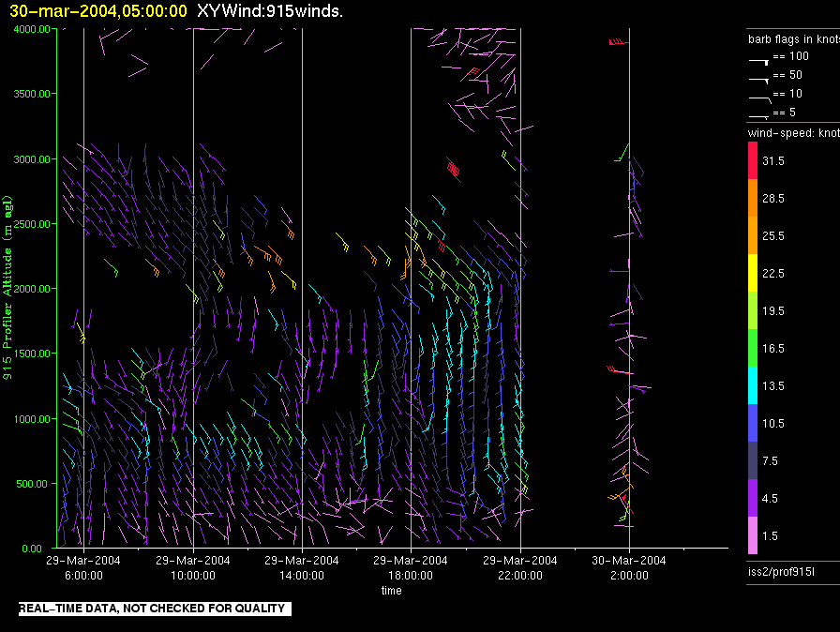The image size is (840, 632).
Task: Click the 2500.00 altitude tick label
Action: (x=32, y=224)
